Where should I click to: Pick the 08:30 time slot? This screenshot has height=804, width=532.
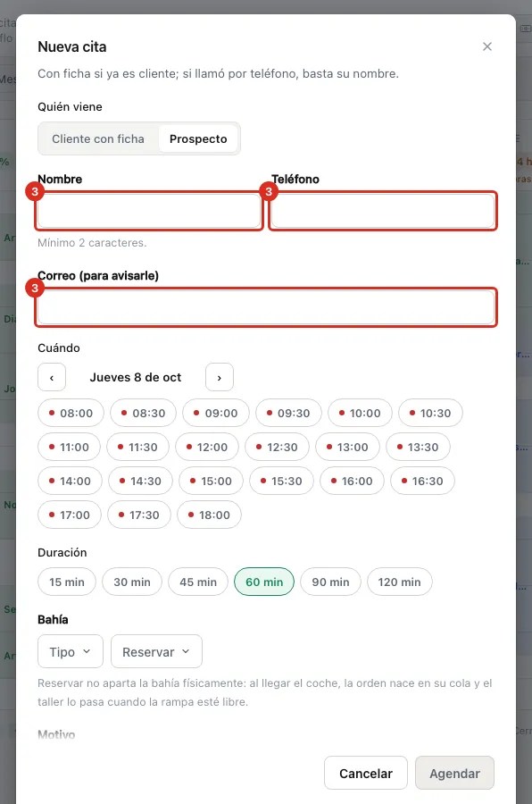click(x=143, y=414)
